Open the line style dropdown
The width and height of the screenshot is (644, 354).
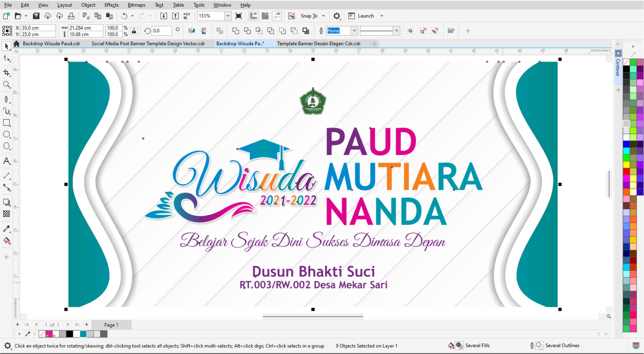click(397, 31)
